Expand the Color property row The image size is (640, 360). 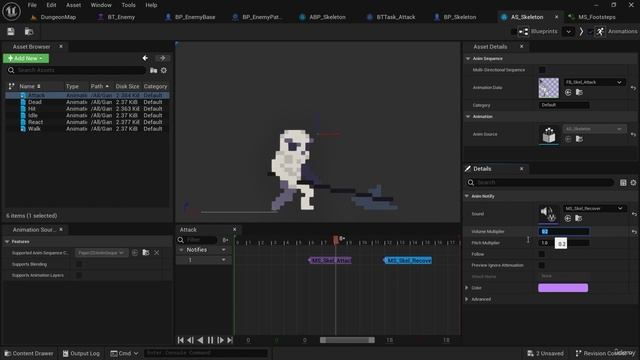pyautogui.click(x=467, y=288)
